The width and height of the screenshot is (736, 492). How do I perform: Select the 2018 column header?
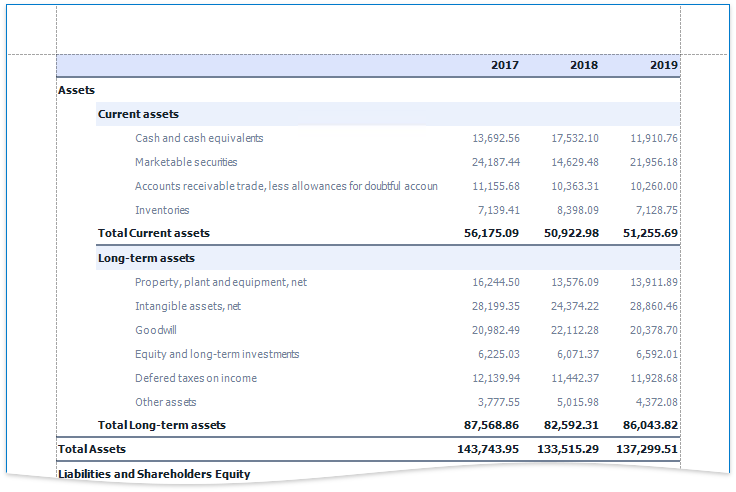click(584, 65)
